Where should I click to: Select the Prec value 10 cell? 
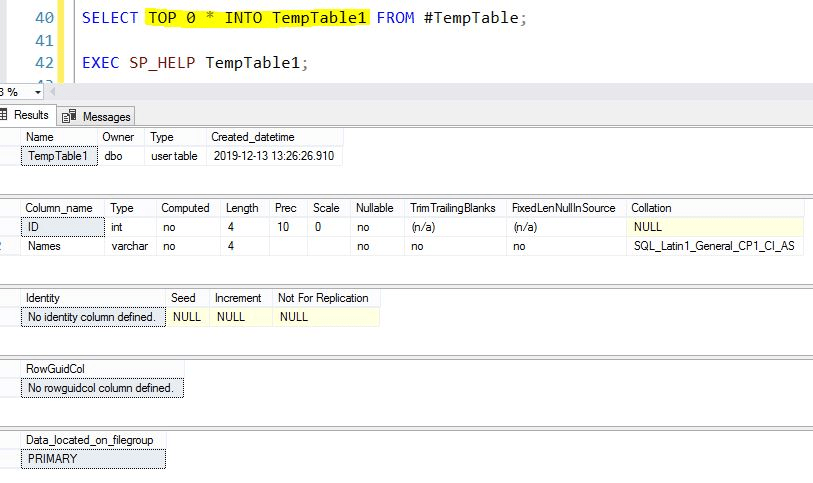(288, 227)
